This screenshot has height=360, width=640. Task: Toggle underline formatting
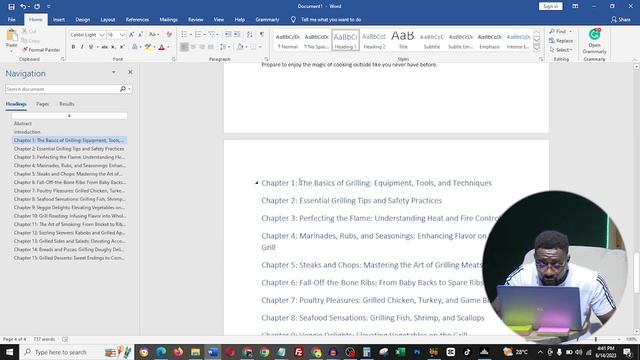click(91, 47)
